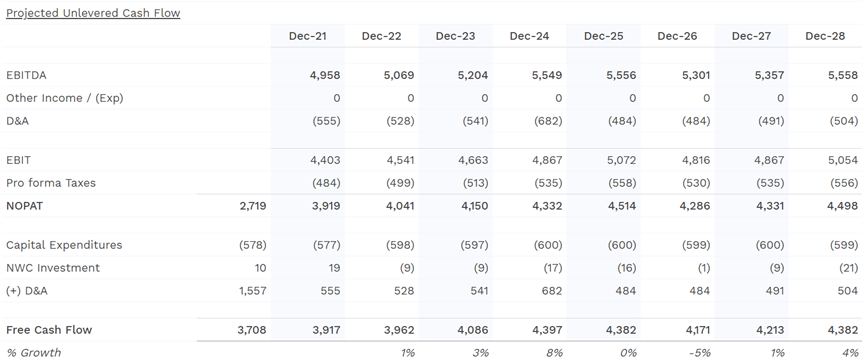Screen dimensions: 862x362
Task: Click the Capital Expenditures row label
Action: point(64,245)
